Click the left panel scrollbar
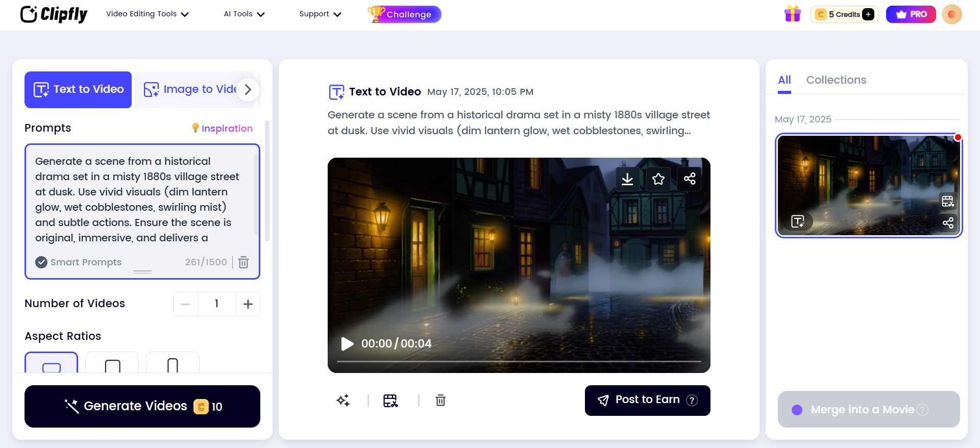The width and height of the screenshot is (980, 448). 267,181
